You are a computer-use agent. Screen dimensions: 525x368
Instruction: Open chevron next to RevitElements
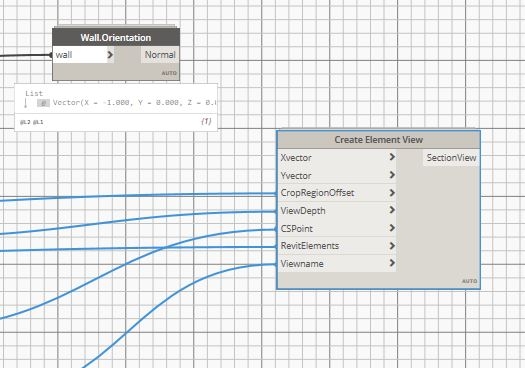point(392,246)
